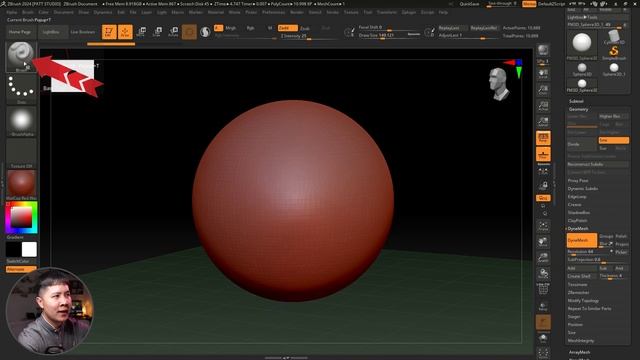Viewport: 640px width, 360px height.
Task: Toggle the Qxyz symmetry rotation button
Action: [x=543, y=198]
